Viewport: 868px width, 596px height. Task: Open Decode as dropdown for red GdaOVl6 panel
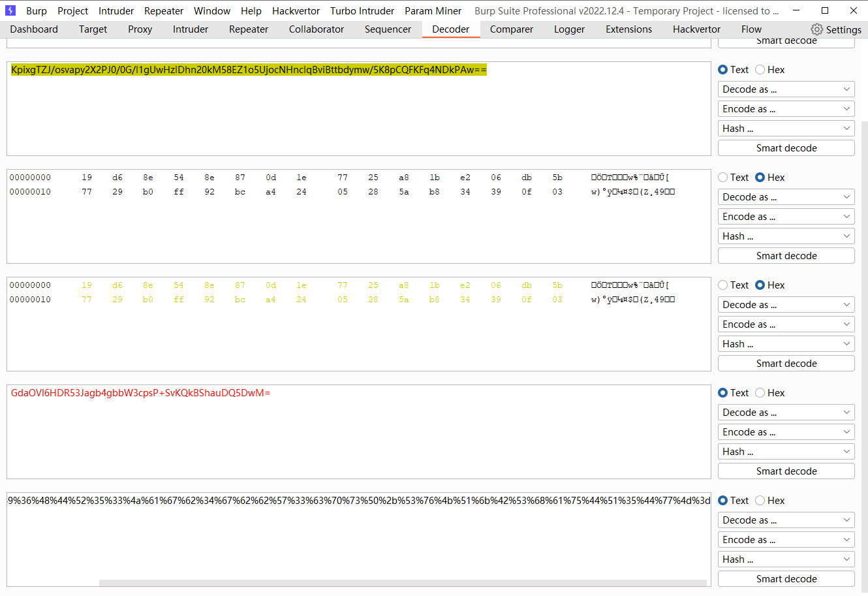coord(786,413)
